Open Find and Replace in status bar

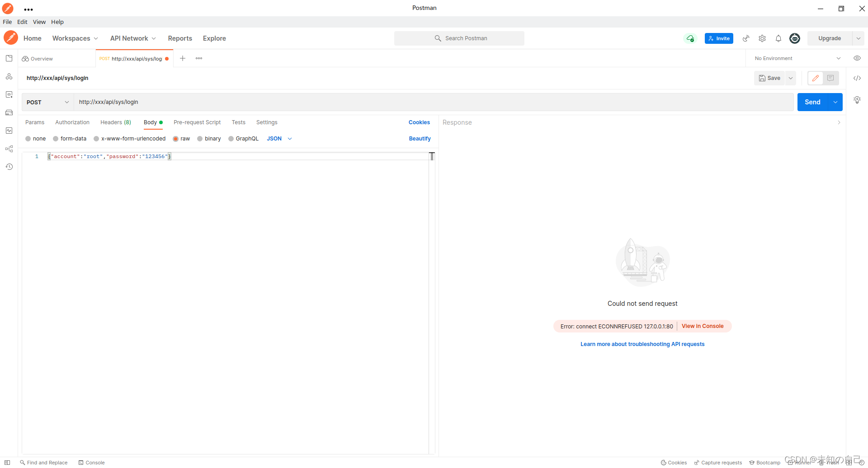point(43,463)
